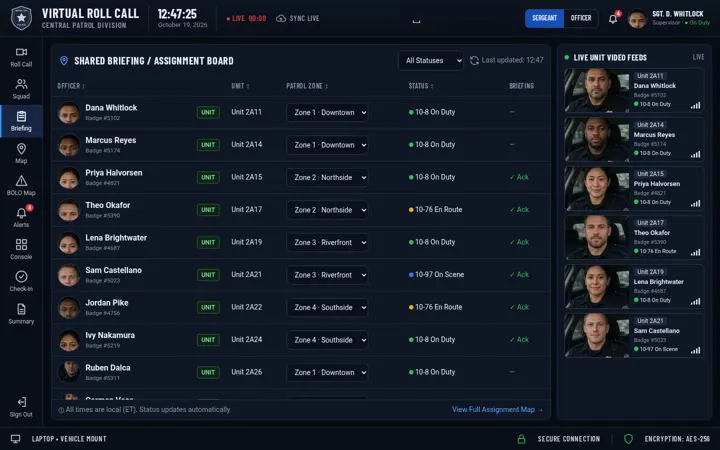Click Ivy Nakamura officer name

tap(110, 335)
